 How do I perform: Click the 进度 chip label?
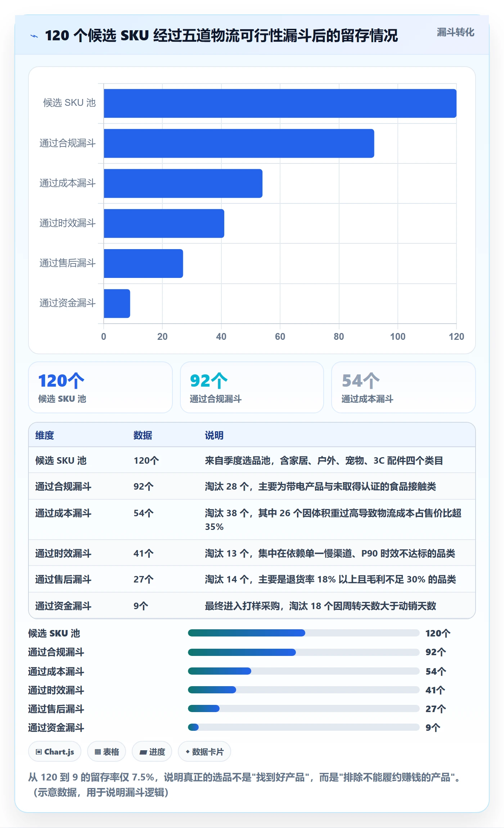157,752
